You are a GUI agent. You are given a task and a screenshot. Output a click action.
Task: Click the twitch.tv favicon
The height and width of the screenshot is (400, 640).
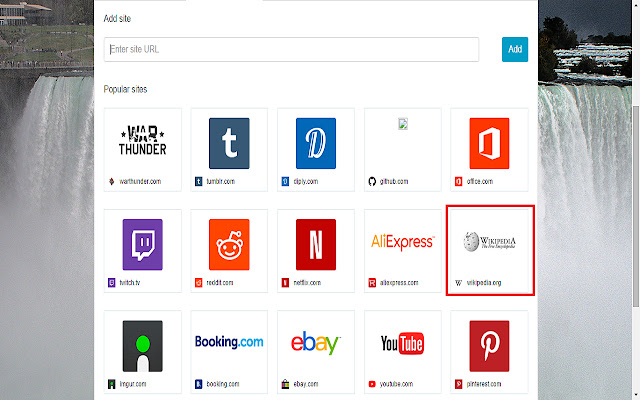pos(111,282)
